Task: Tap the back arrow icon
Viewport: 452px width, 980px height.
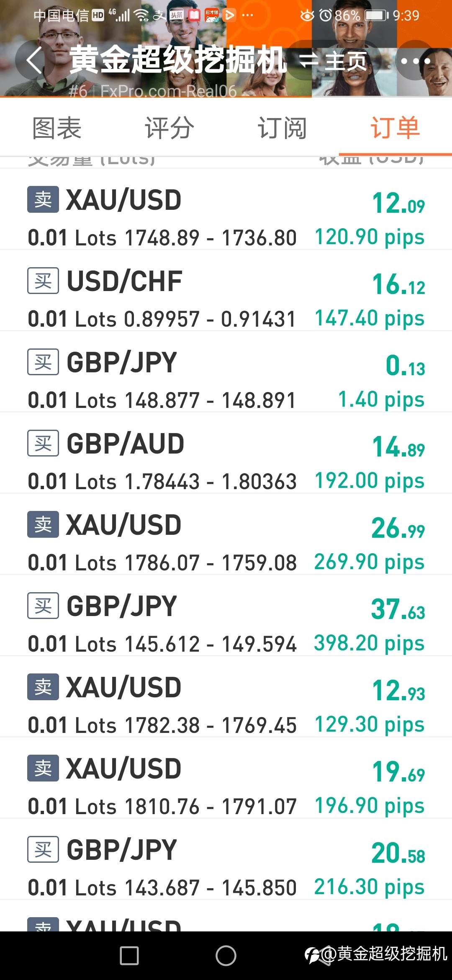Action: tap(34, 61)
